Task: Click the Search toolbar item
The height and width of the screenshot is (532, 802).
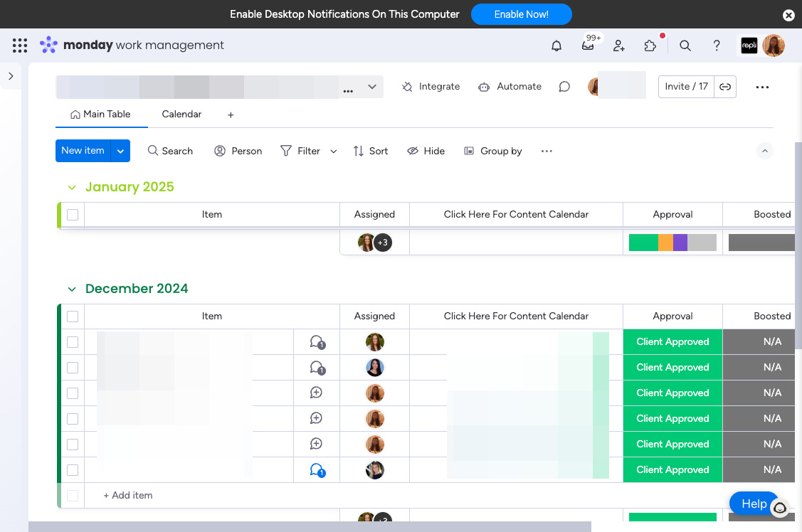Action: point(170,151)
